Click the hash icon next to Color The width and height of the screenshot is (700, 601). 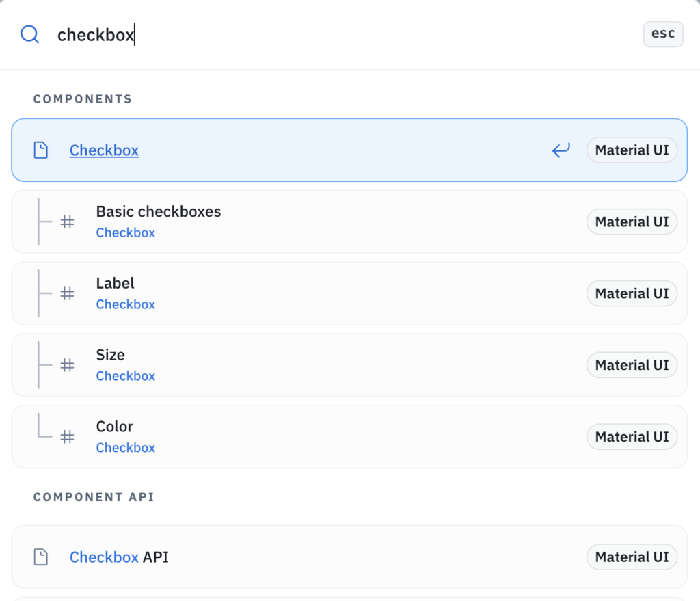67,436
